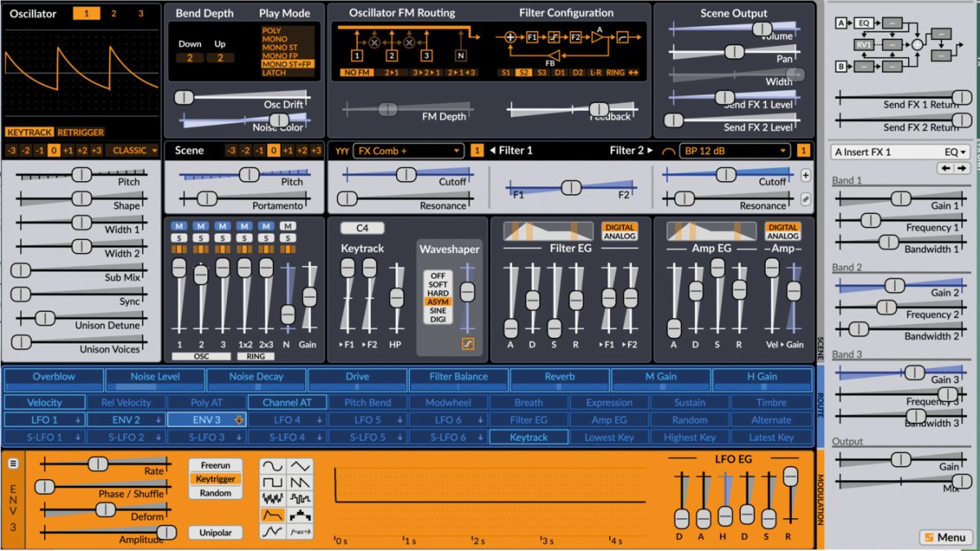Image resolution: width=980 pixels, height=551 pixels.
Task: Toggle KEYTRACK for the oscillator
Action: coord(29,132)
